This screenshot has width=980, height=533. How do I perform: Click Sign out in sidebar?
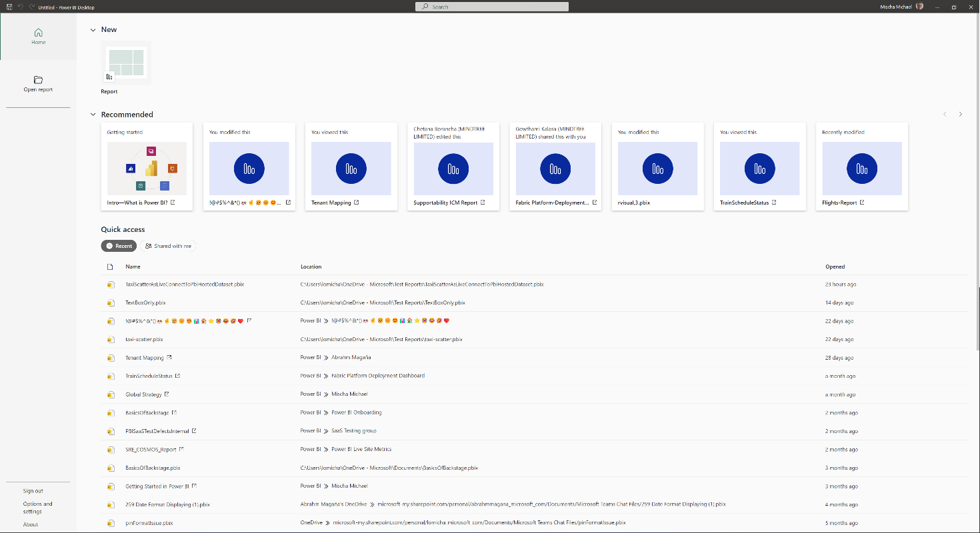click(x=33, y=491)
